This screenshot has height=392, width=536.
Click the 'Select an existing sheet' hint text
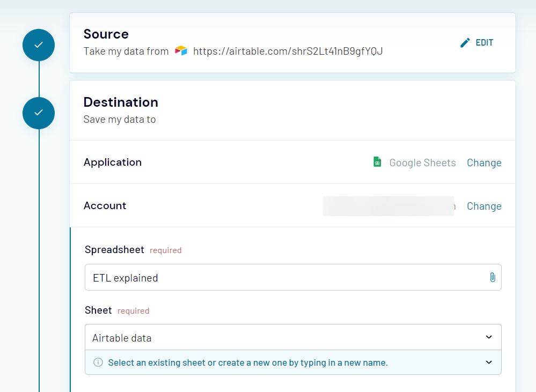[x=248, y=363]
